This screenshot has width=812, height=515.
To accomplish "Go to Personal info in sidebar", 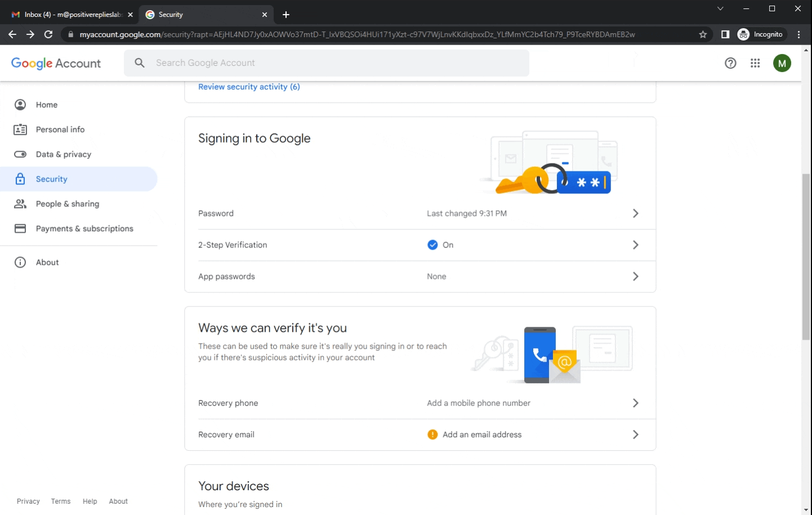I will pos(60,130).
